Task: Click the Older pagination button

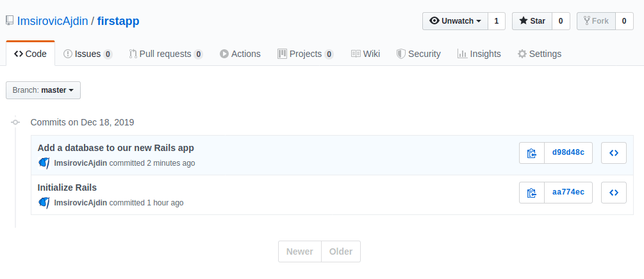Action: click(341, 251)
